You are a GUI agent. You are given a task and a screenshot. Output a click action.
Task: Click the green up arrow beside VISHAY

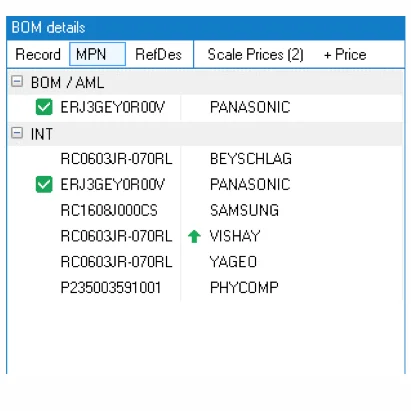coord(194,236)
